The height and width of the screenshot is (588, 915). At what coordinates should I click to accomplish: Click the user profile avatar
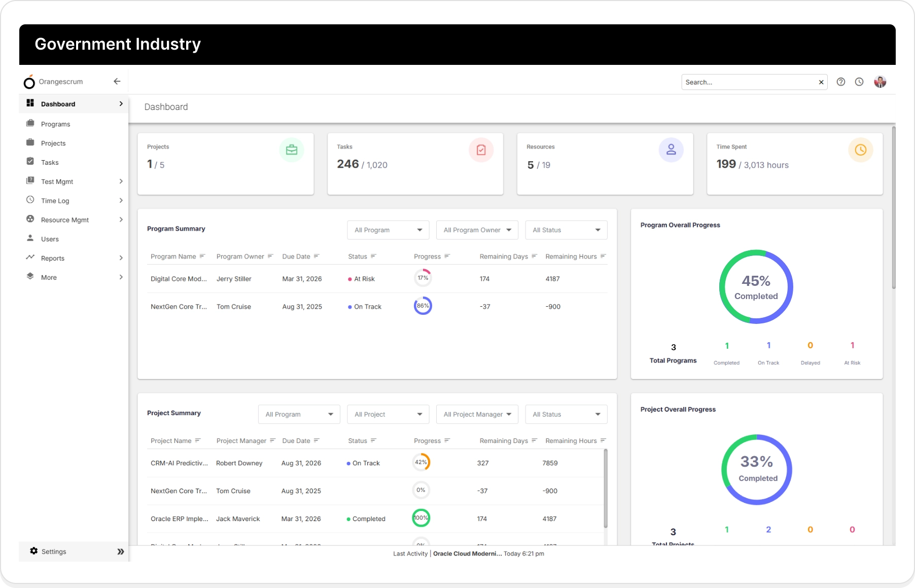pyautogui.click(x=880, y=82)
